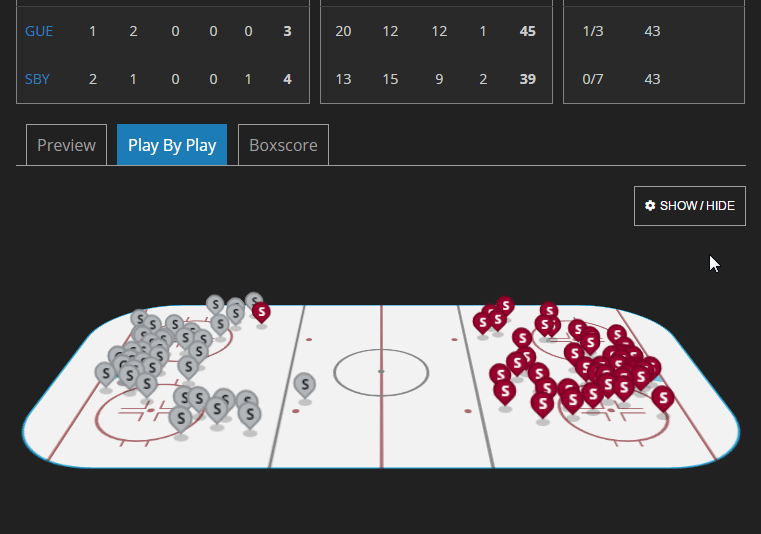Image resolution: width=761 pixels, height=534 pixels.
Task: Click the gear icon in SHOW / HIDE
Action: [650, 205]
